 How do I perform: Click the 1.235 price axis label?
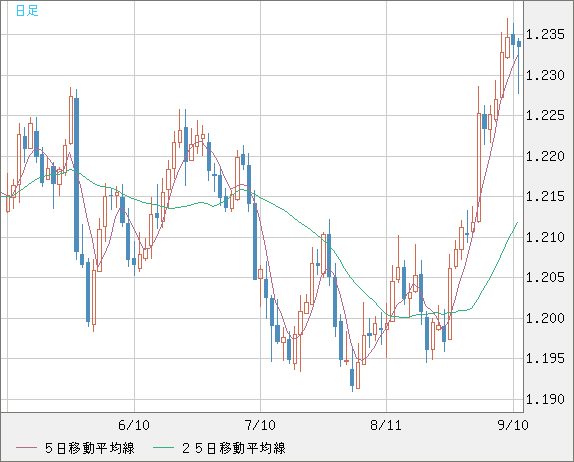point(545,35)
